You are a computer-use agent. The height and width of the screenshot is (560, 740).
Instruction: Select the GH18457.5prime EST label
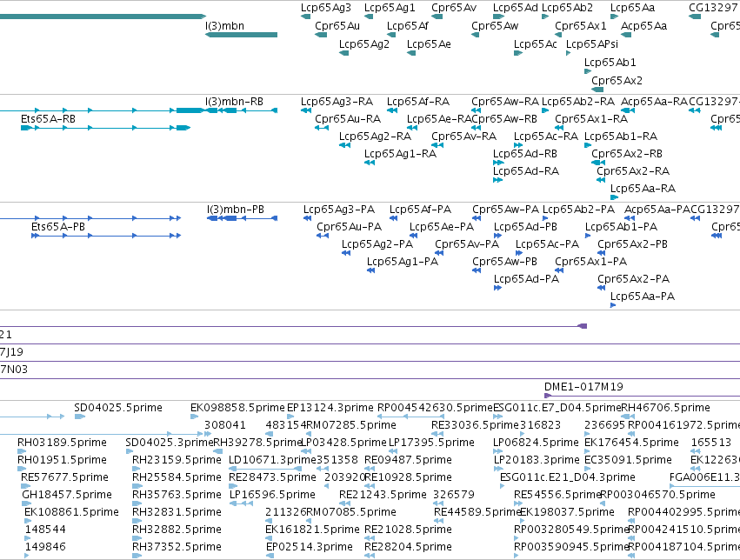click(67, 495)
